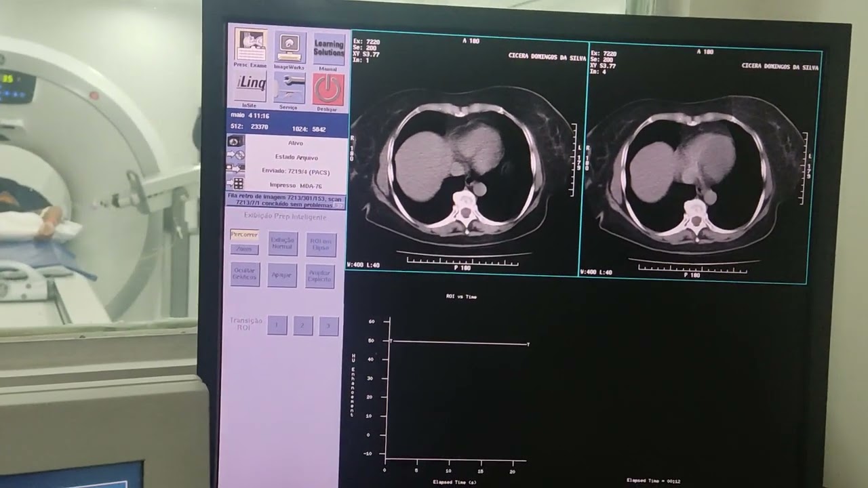The width and height of the screenshot is (868, 488).
Task: Click the 'W:400 L:40' text on left image
Action: click(363, 264)
